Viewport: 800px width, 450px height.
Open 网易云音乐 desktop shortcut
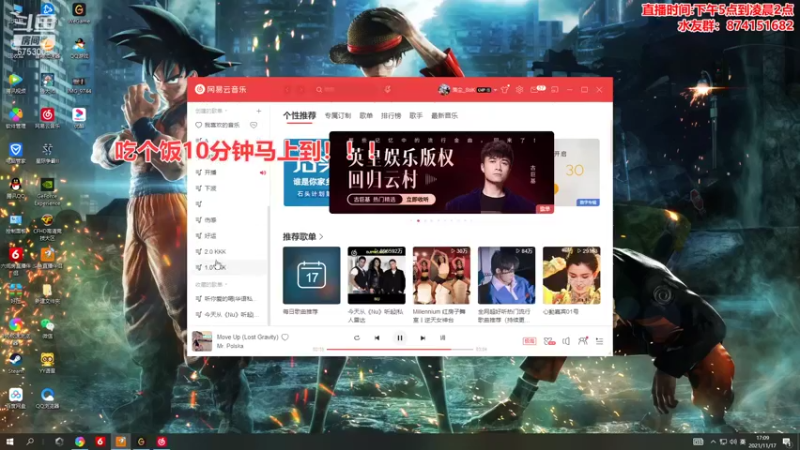pyautogui.click(x=47, y=118)
